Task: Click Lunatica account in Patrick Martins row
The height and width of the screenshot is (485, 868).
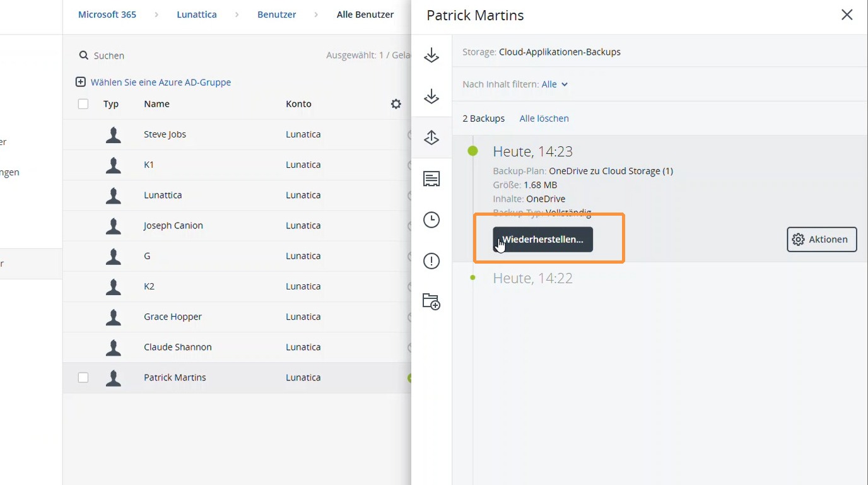Action: pyautogui.click(x=303, y=378)
